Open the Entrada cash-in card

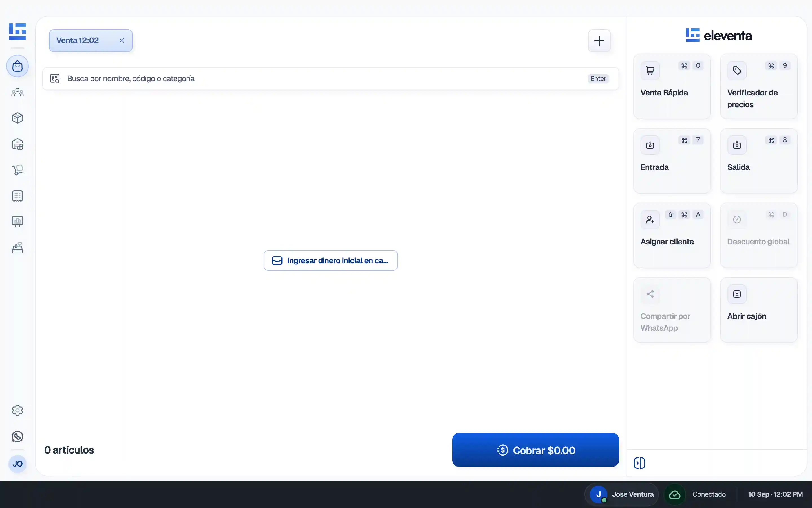(x=672, y=161)
